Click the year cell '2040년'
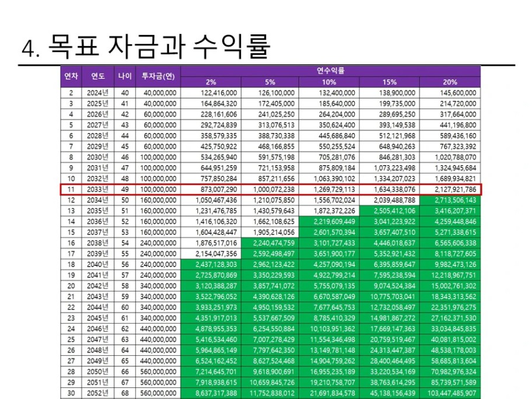The image size is (532, 399). click(98, 264)
